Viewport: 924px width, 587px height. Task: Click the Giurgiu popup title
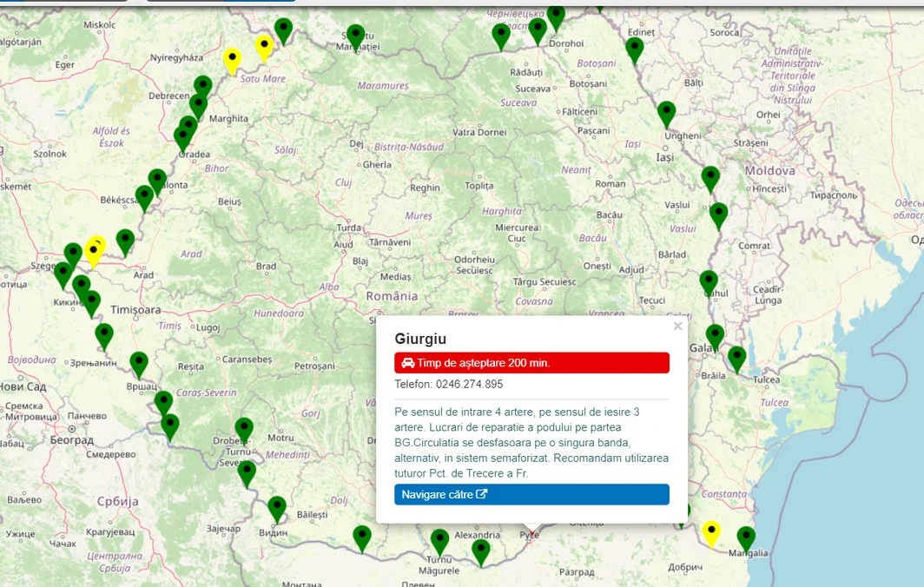click(x=420, y=339)
